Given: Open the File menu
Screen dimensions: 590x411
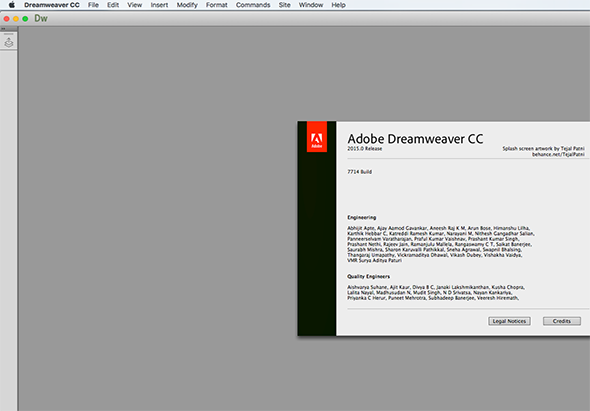Looking at the screenshot, I should (x=93, y=5).
